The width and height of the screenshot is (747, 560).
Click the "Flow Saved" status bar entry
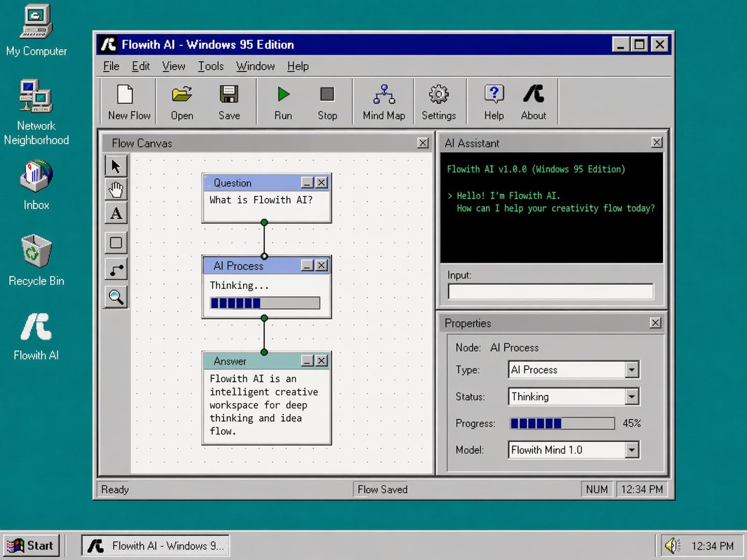point(382,489)
